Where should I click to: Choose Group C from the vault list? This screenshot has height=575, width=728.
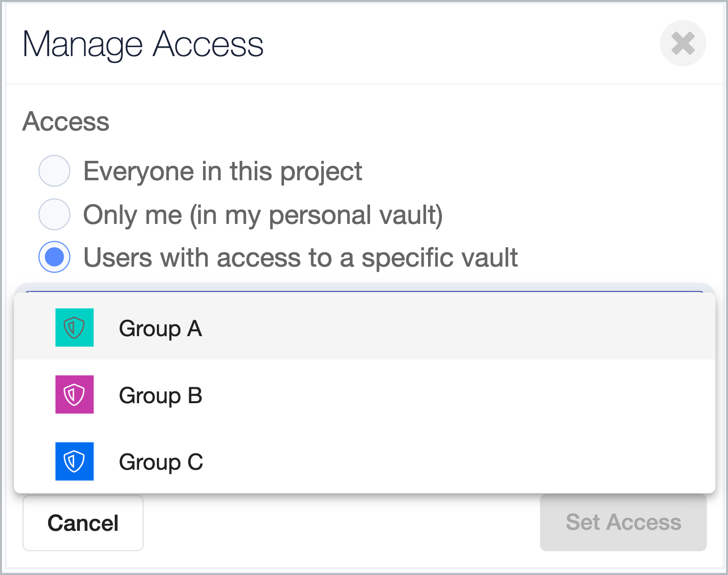pos(161,462)
